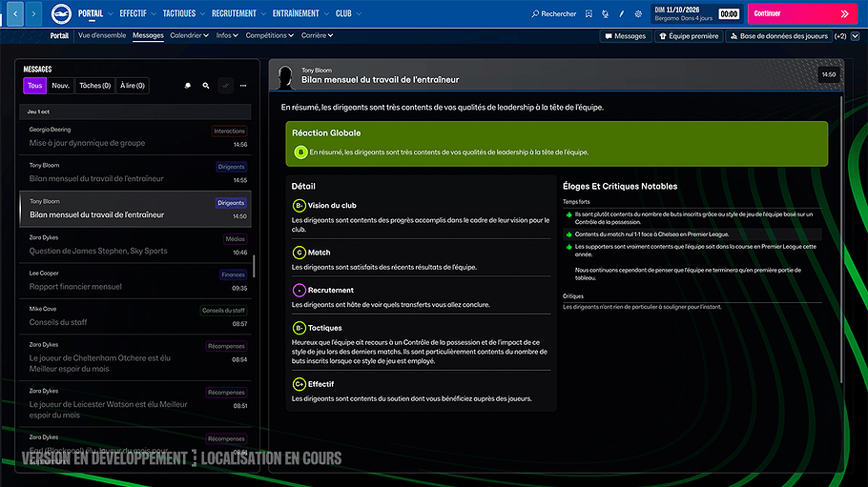
Task: Select the Messages sub-tab
Action: tap(148, 35)
